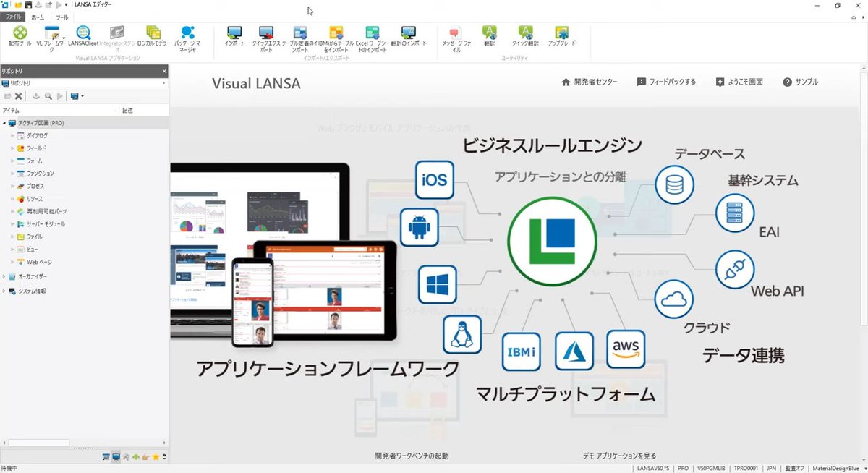This screenshot has width=868, height=473.
Task: Expand the フォーム tree node
Action: coord(9,160)
